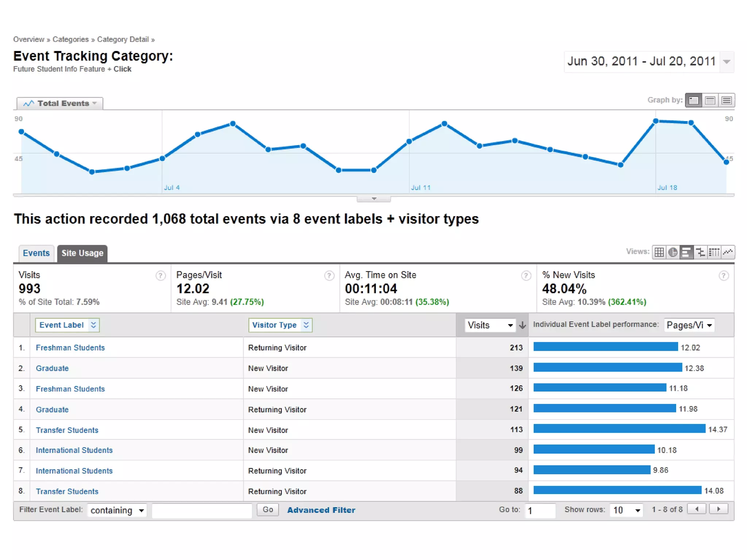Graph by month using rightmost icon
Viewport: 747px width, 560px height.
[x=726, y=100]
